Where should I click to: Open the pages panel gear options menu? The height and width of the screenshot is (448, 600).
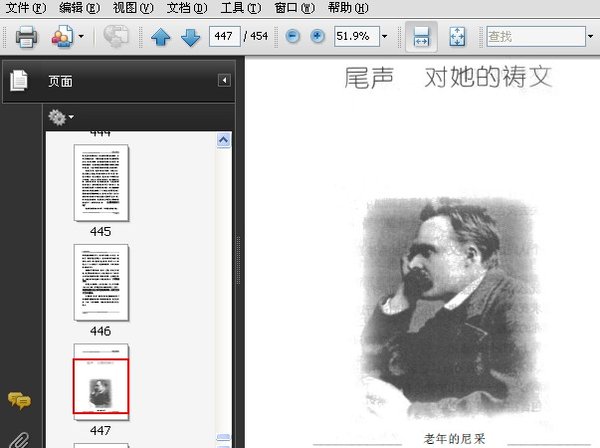61,117
